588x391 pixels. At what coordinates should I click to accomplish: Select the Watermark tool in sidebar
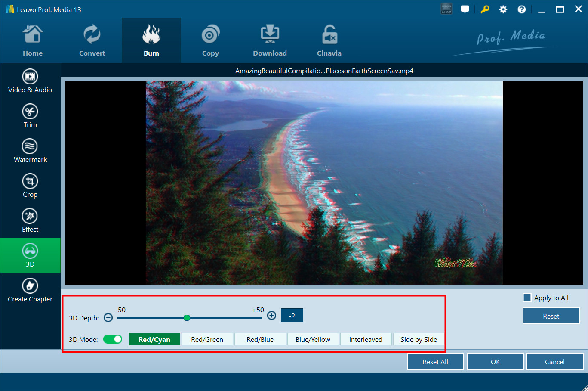pos(30,151)
